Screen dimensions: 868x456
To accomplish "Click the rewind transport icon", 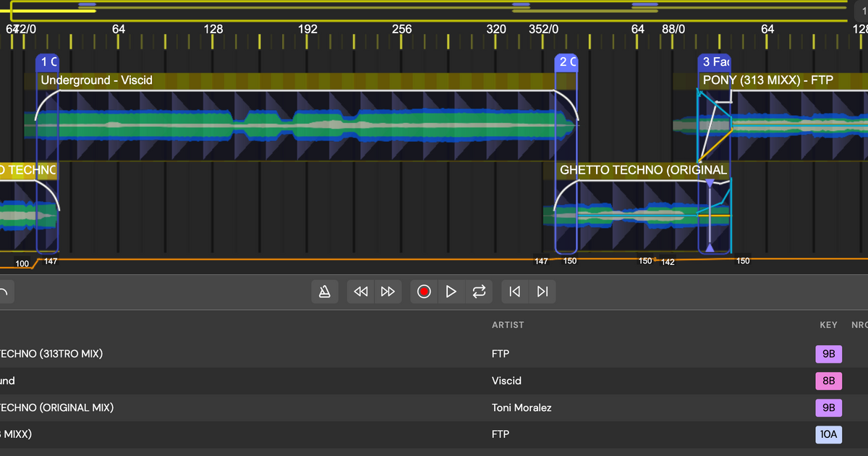I will click(x=360, y=291).
